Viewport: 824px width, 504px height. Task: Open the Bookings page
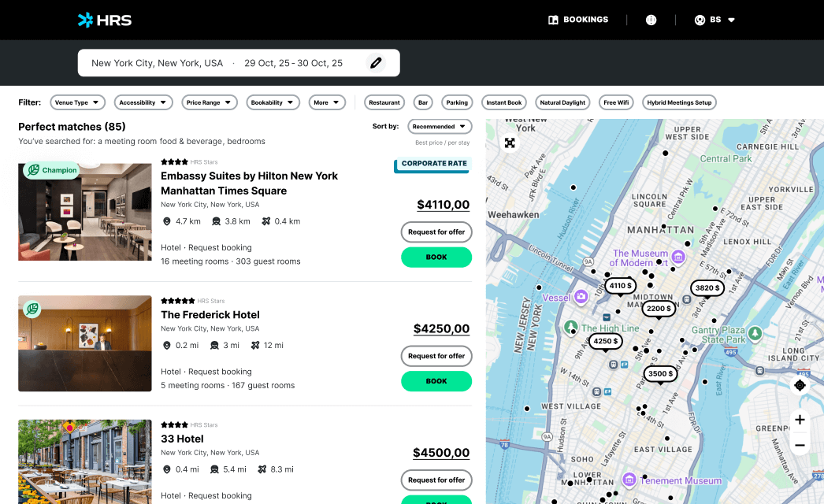point(578,20)
